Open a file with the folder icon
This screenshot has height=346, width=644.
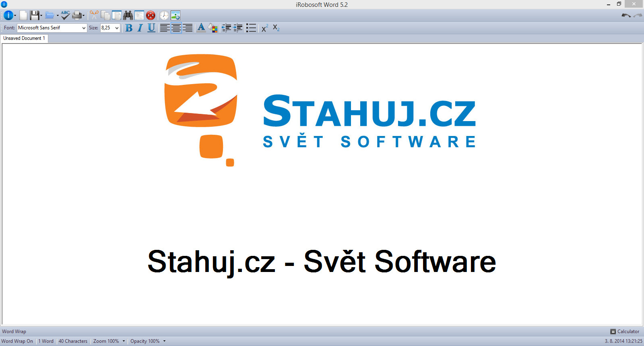point(50,15)
